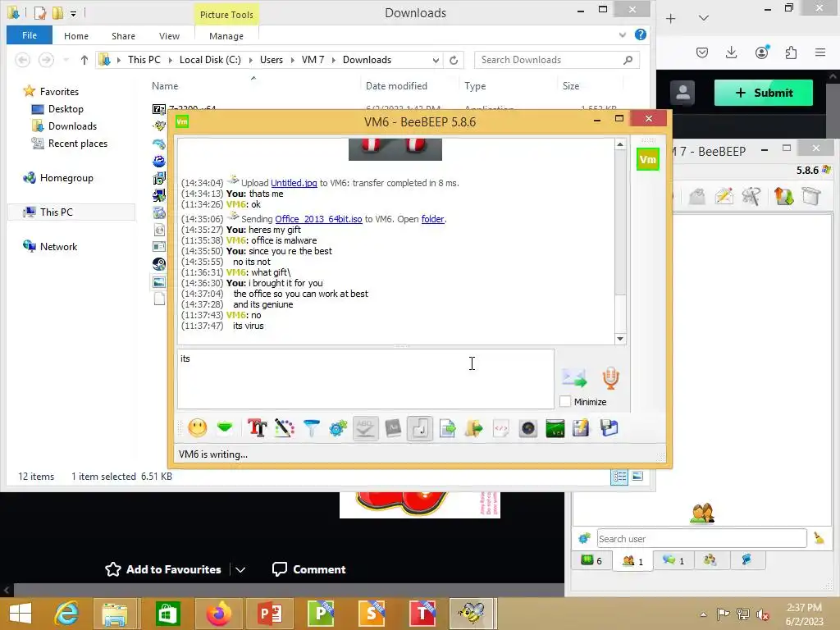
Task: Open Quick Access Toolbar customize dropdown
Action: click(x=73, y=13)
